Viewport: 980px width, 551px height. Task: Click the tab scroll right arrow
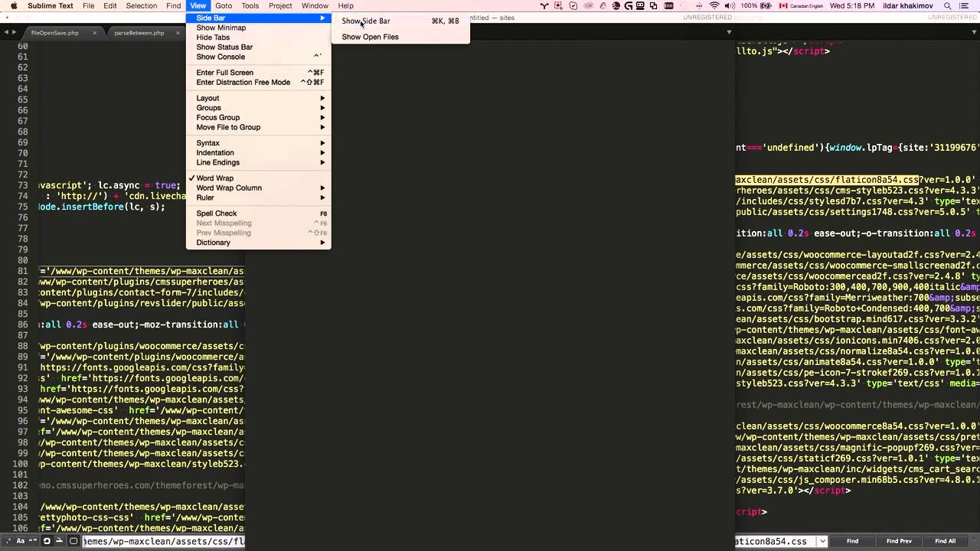(14, 33)
